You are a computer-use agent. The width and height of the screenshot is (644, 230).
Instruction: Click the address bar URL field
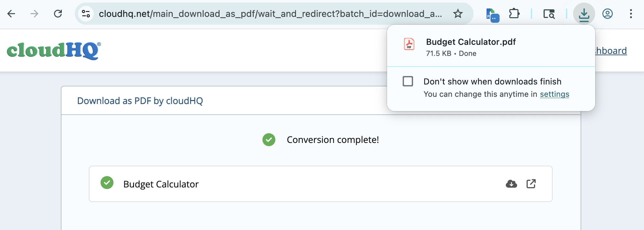click(x=270, y=14)
